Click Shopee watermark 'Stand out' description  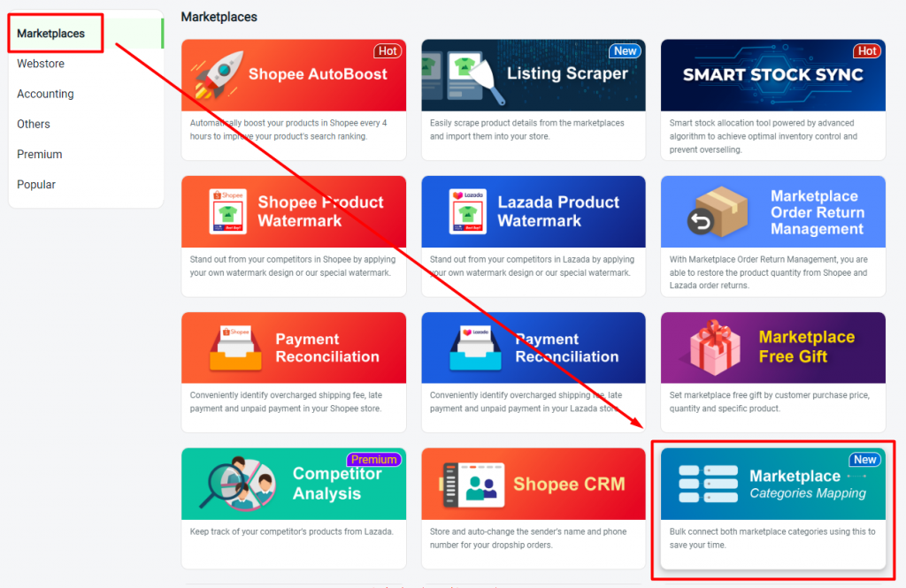292,265
